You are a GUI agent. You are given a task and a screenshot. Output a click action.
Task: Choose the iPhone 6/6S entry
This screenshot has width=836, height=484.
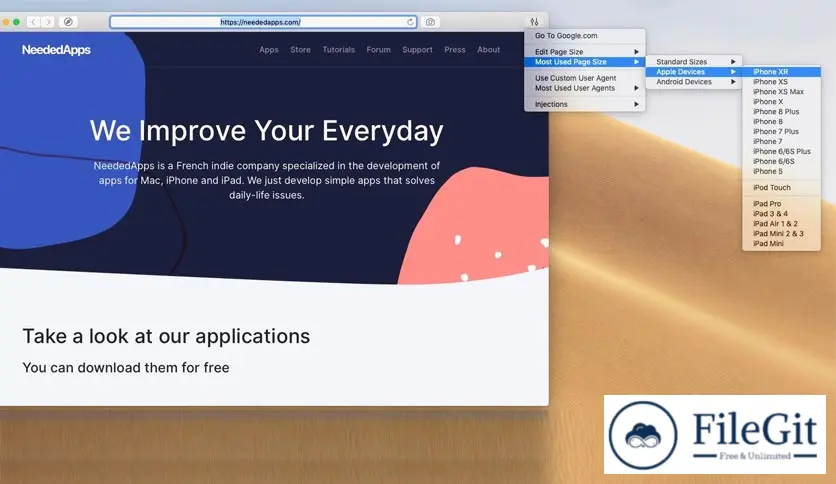pyautogui.click(x=782, y=161)
